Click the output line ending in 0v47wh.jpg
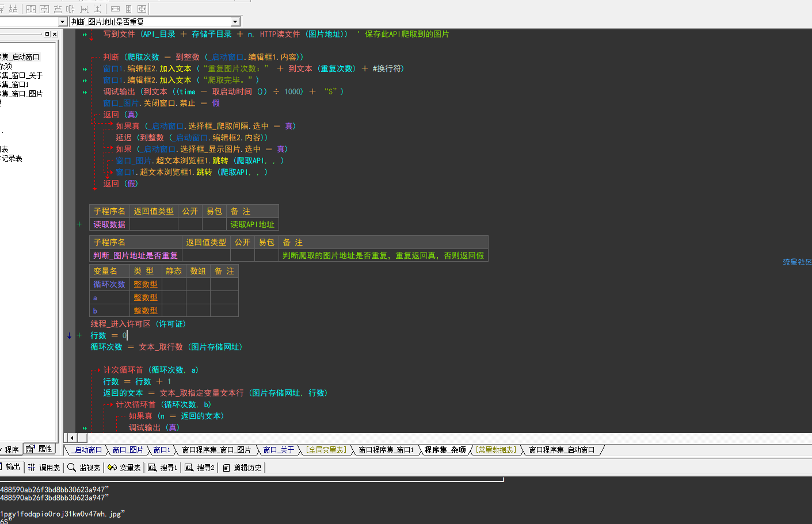The height and width of the screenshot is (524, 812). tap(62, 514)
